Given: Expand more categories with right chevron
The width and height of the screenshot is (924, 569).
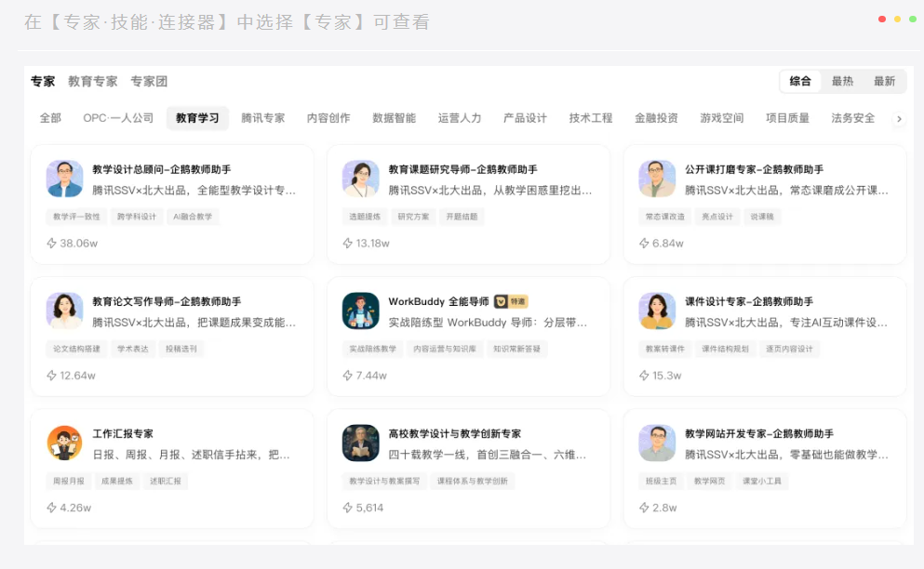Looking at the screenshot, I should click(x=899, y=119).
